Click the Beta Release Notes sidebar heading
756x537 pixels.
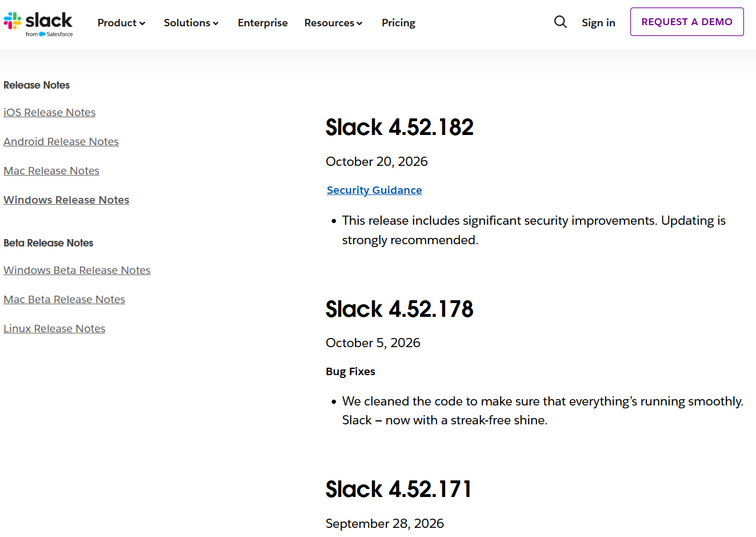pyautogui.click(x=48, y=243)
